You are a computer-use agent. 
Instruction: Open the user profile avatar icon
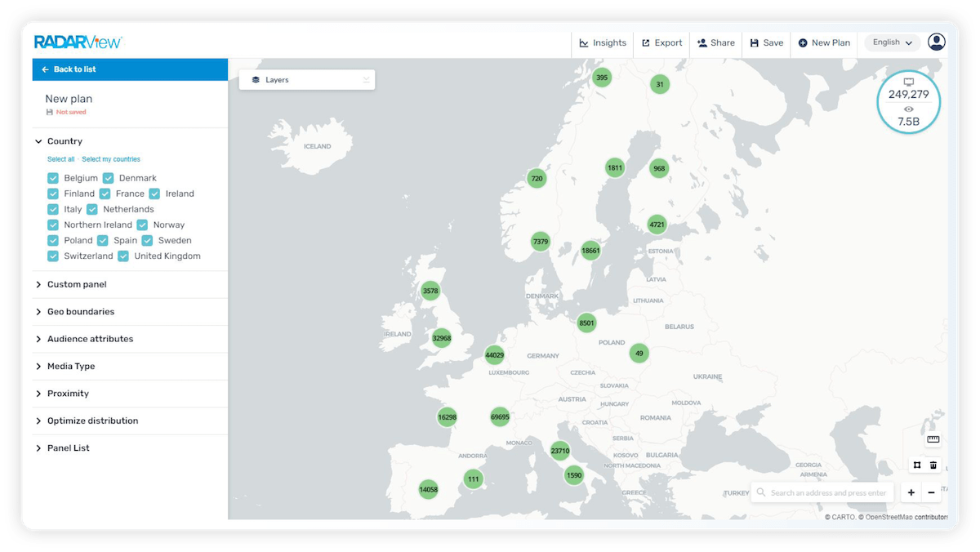[937, 42]
